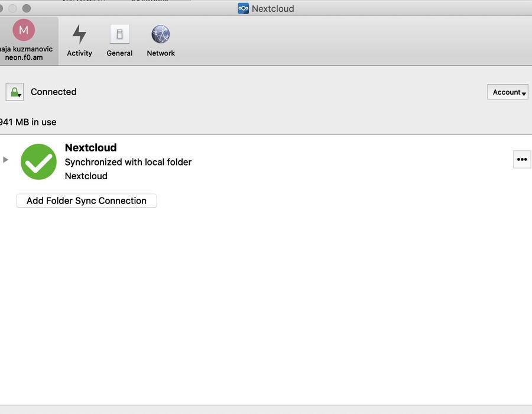
Task: Expand the Nextcloud folder sync tree
Action: click(5, 160)
